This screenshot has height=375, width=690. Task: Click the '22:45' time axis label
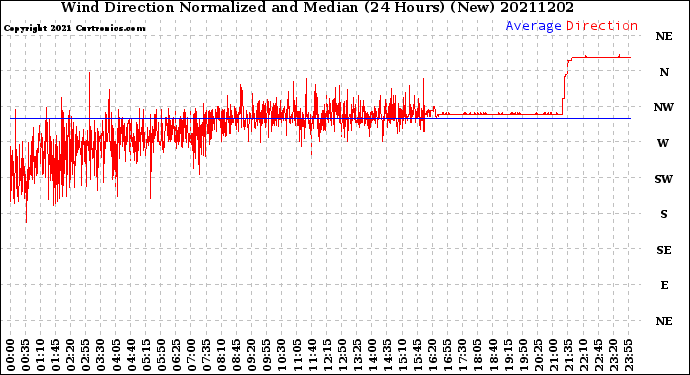point(598,355)
